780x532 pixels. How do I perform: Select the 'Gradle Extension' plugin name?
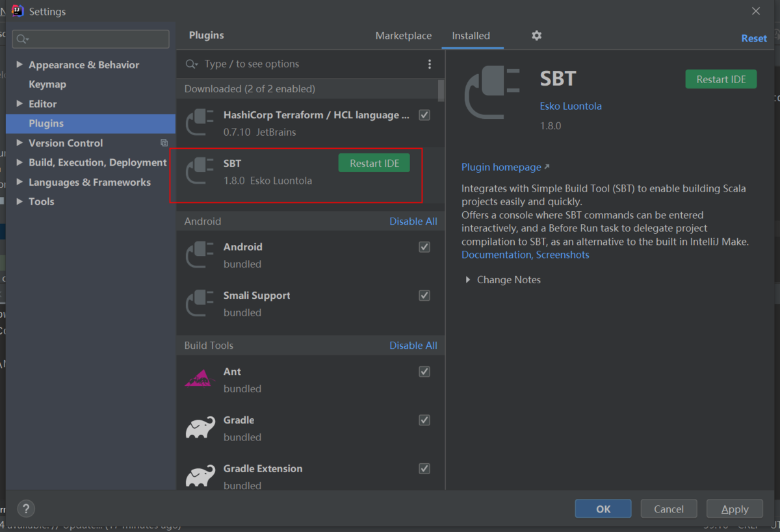tap(263, 468)
